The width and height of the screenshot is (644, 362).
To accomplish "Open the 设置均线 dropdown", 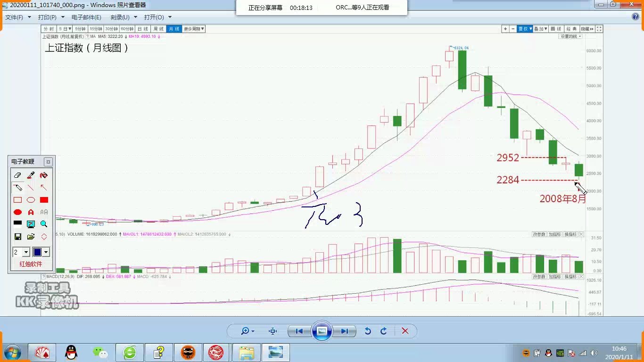I will point(570,36).
